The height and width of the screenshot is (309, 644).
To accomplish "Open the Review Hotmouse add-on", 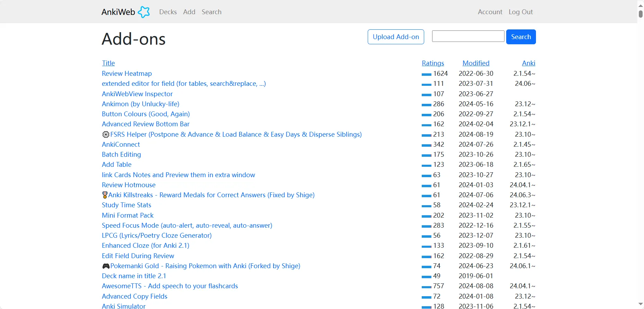I will [128, 185].
